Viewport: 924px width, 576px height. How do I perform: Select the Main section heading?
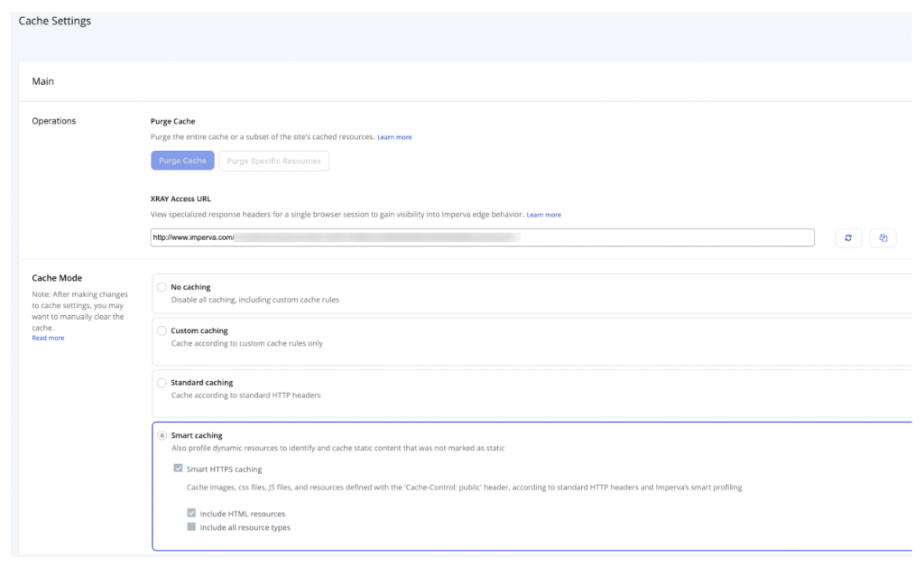[x=42, y=81]
